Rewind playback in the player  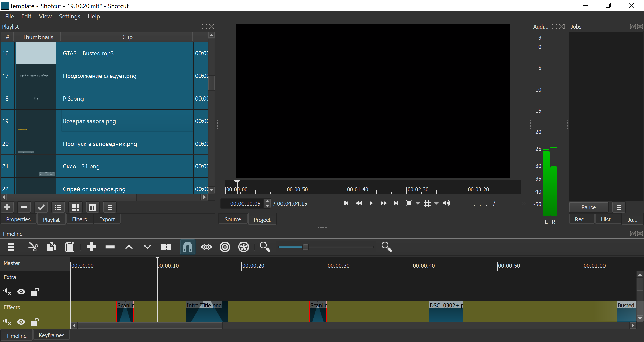tap(359, 203)
